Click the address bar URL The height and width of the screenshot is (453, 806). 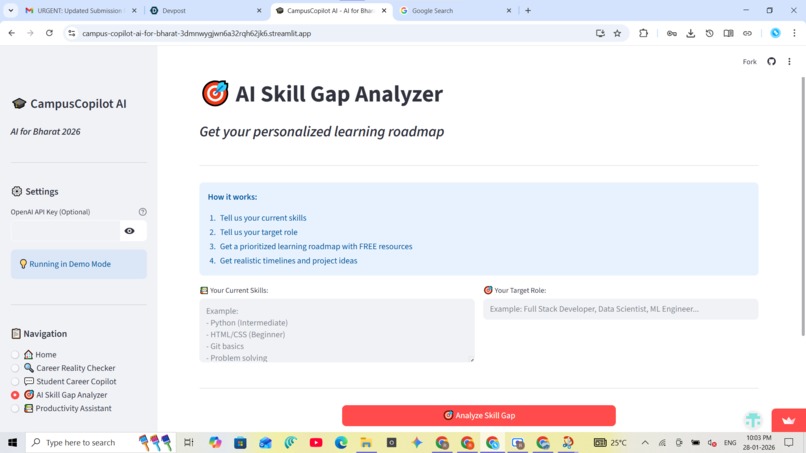coord(196,33)
